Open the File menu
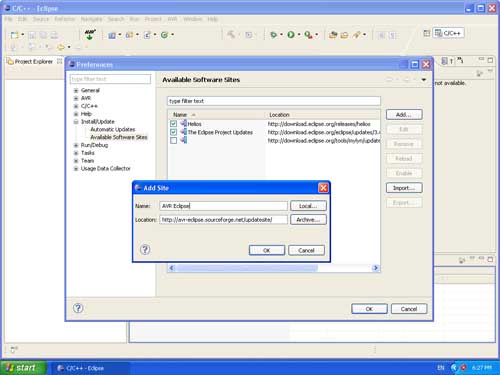 (x=8, y=19)
